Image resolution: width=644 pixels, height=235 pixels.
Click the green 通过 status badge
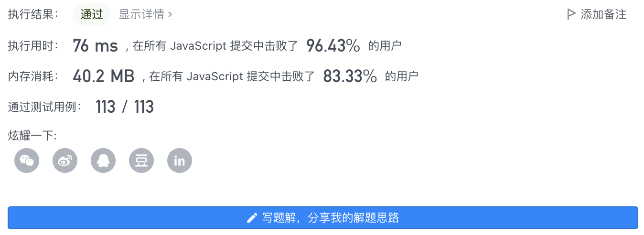[x=92, y=14]
